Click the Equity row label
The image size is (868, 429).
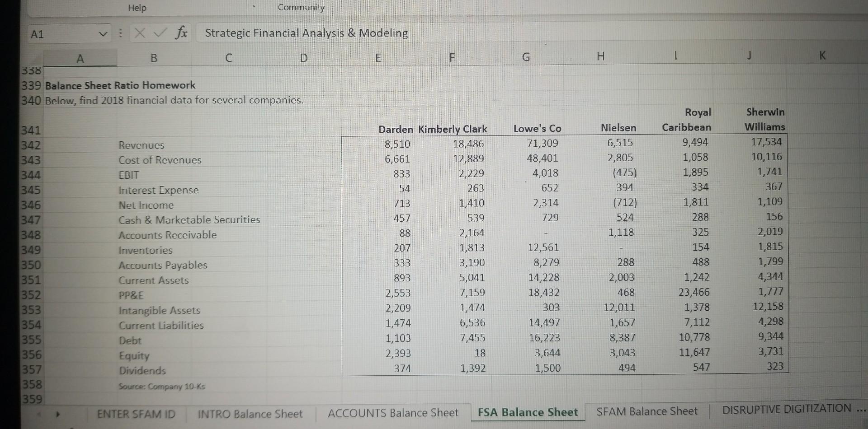pyautogui.click(x=134, y=356)
